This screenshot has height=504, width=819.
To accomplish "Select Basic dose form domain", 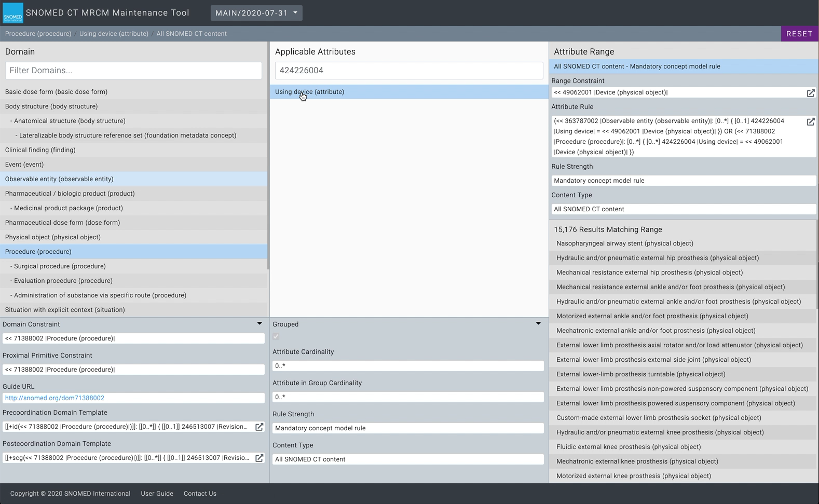I will [x=134, y=92].
